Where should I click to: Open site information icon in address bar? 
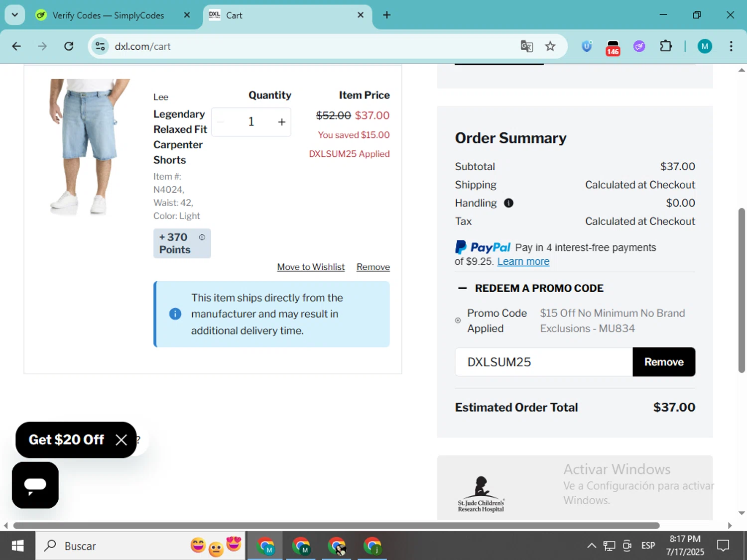[x=100, y=46]
